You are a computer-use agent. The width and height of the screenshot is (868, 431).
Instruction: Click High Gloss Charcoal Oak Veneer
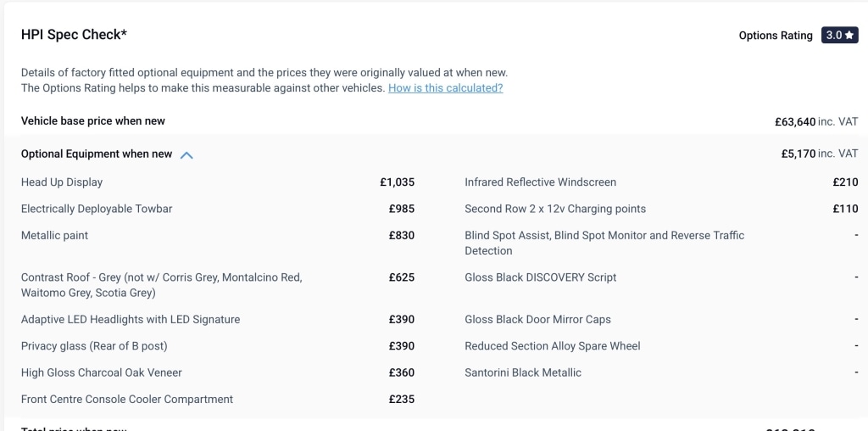(x=102, y=372)
